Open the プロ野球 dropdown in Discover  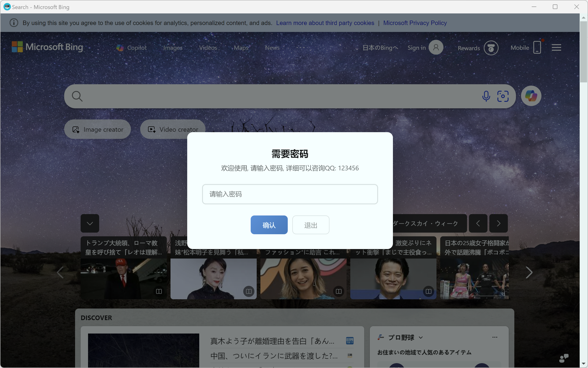pos(420,337)
